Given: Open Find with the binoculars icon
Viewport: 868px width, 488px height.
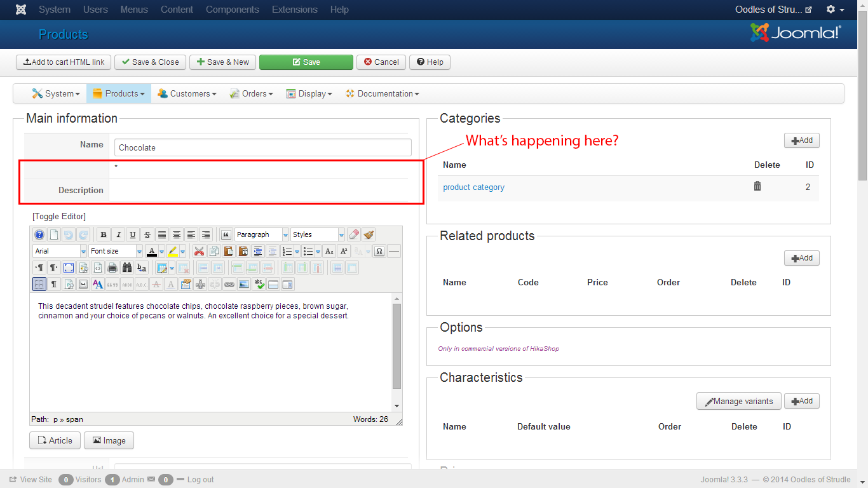Looking at the screenshot, I should pyautogui.click(x=127, y=268).
